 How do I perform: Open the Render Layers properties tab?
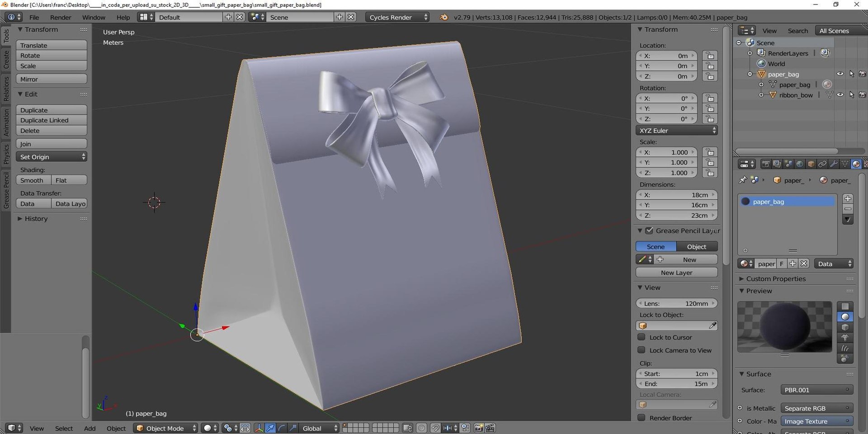[x=777, y=164]
